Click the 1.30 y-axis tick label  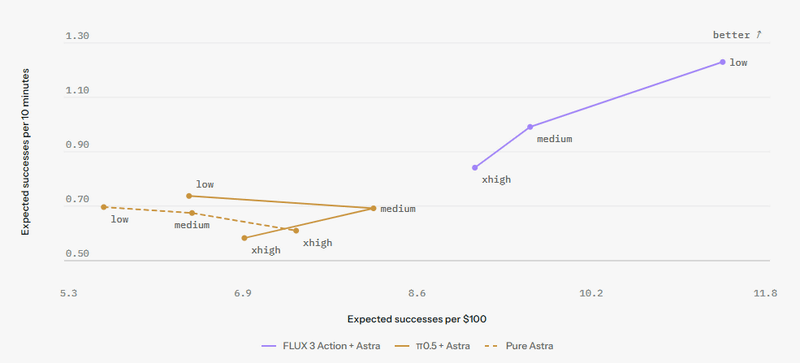(77, 36)
